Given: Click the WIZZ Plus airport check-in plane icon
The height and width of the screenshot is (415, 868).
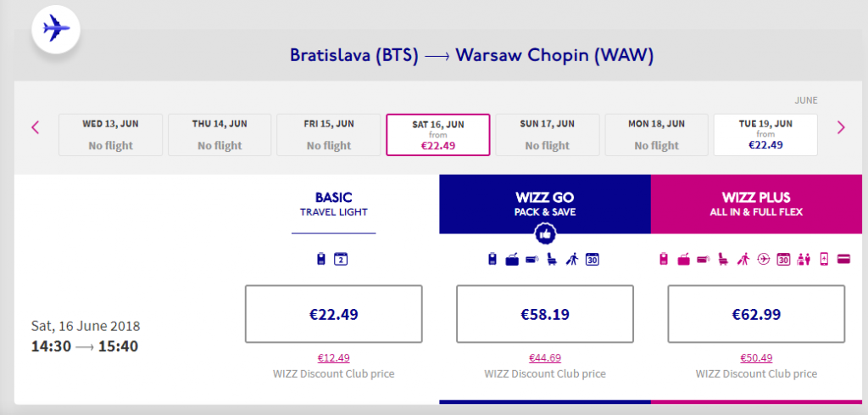Looking at the screenshot, I should pos(764,259).
